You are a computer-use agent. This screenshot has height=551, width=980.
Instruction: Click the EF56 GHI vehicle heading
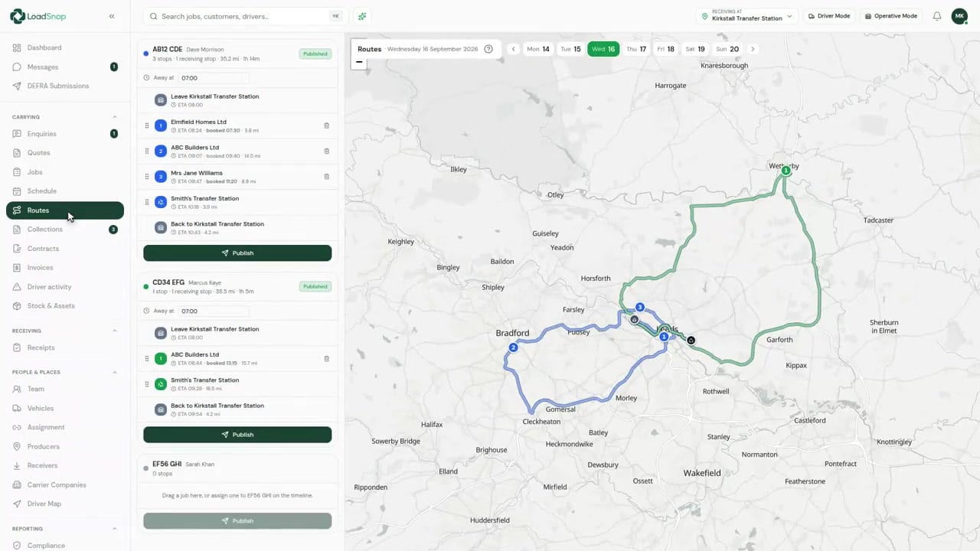[167, 464]
